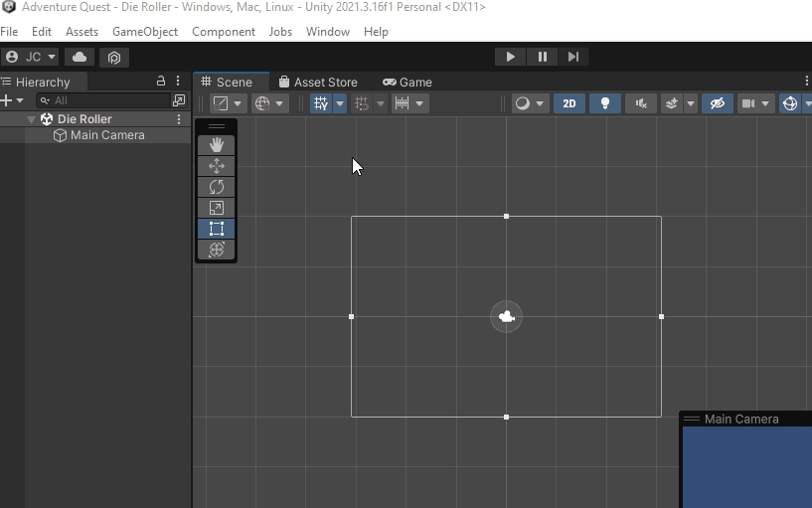This screenshot has width=812, height=508.
Task: Open the File menu
Action: (x=9, y=32)
